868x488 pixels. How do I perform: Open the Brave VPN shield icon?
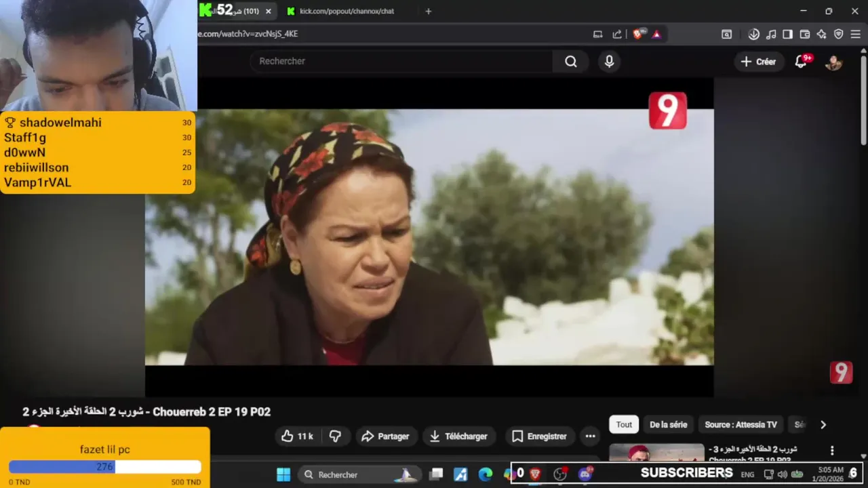[x=838, y=34]
